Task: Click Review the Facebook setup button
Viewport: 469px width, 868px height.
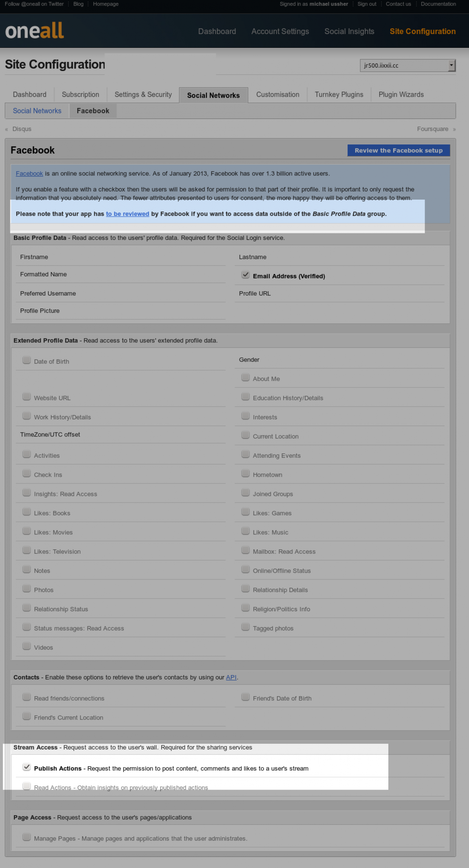Action: pyautogui.click(x=398, y=151)
